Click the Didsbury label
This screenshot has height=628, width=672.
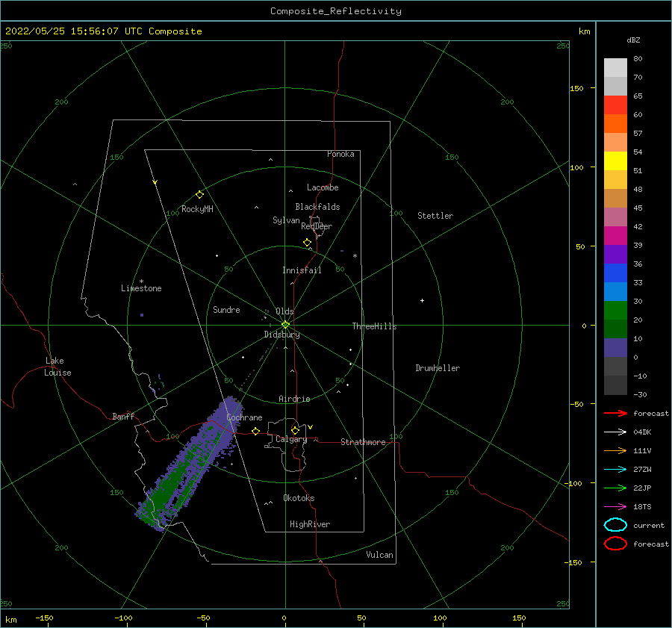281,335
